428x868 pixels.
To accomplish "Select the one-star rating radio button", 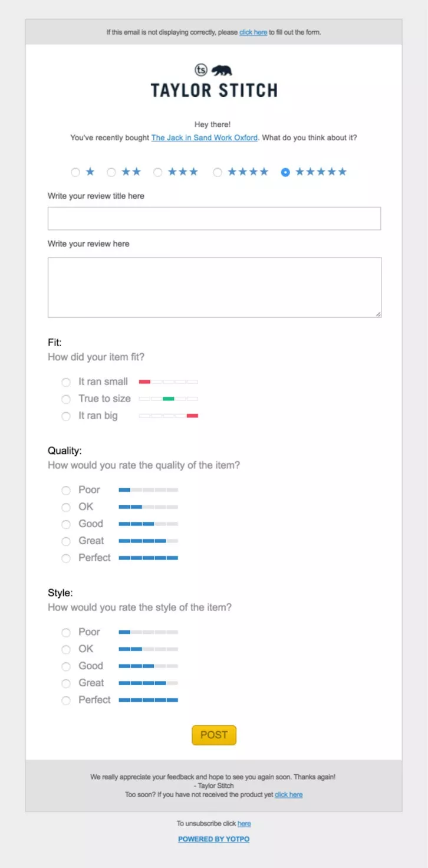I will point(75,173).
